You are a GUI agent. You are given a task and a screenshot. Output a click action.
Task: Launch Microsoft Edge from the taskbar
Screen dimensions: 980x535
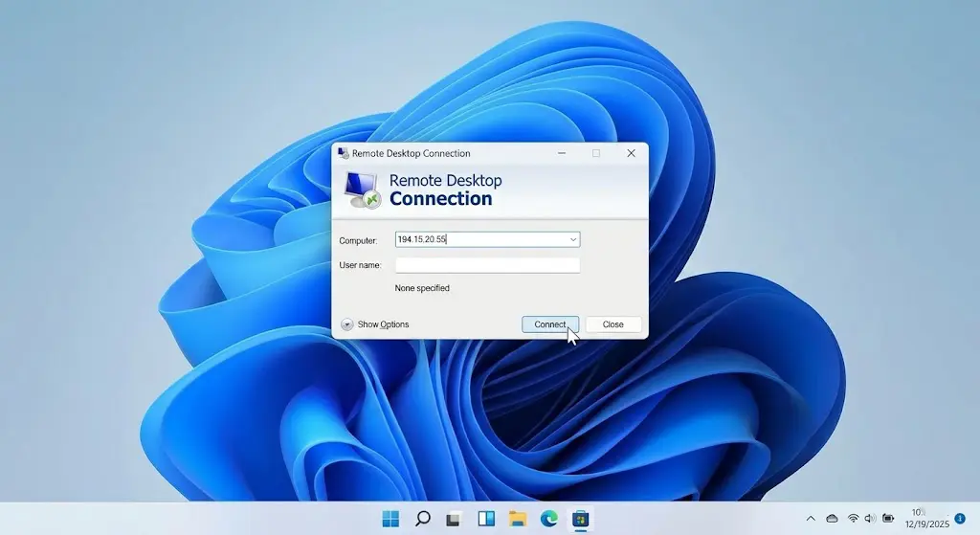tap(548, 519)
